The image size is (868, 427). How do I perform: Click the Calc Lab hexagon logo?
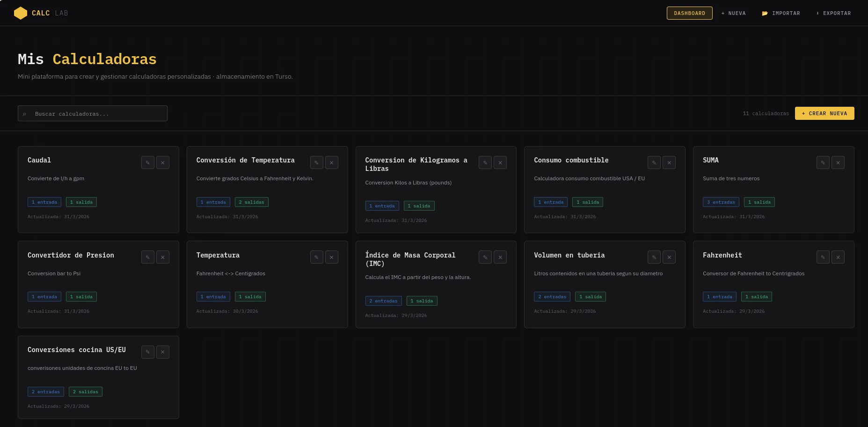pyautogui.click(x=21, y=13)
